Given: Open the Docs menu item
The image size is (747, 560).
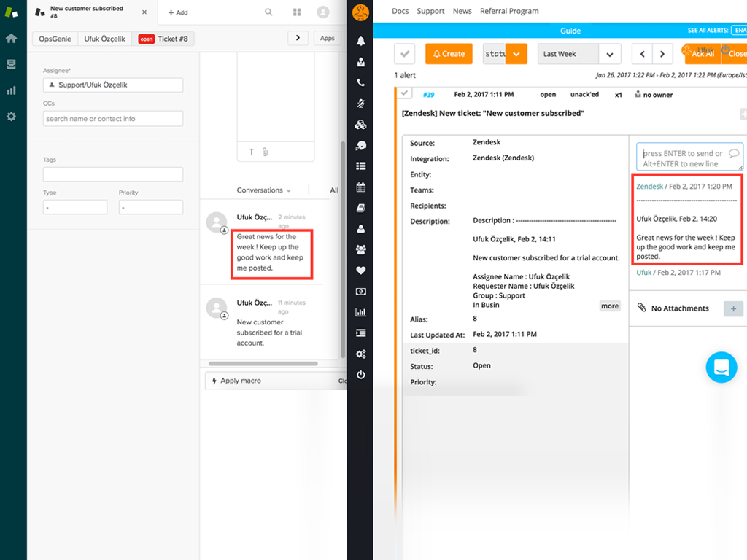Looking at the screenshot, I should 400,11.
